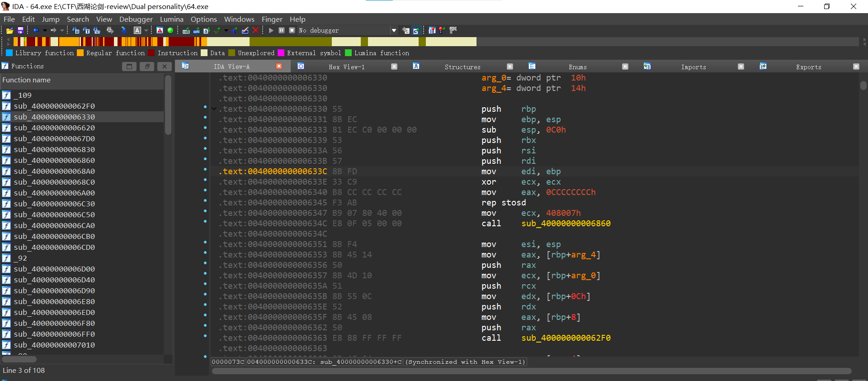Close the Structures tab

coord(510,67)
